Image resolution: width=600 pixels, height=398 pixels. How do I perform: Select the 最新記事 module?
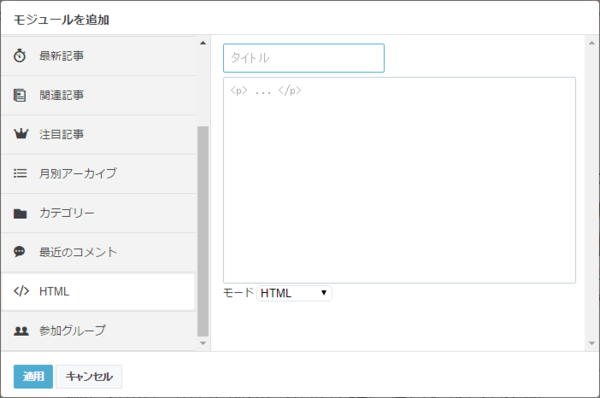pos(98,56)
